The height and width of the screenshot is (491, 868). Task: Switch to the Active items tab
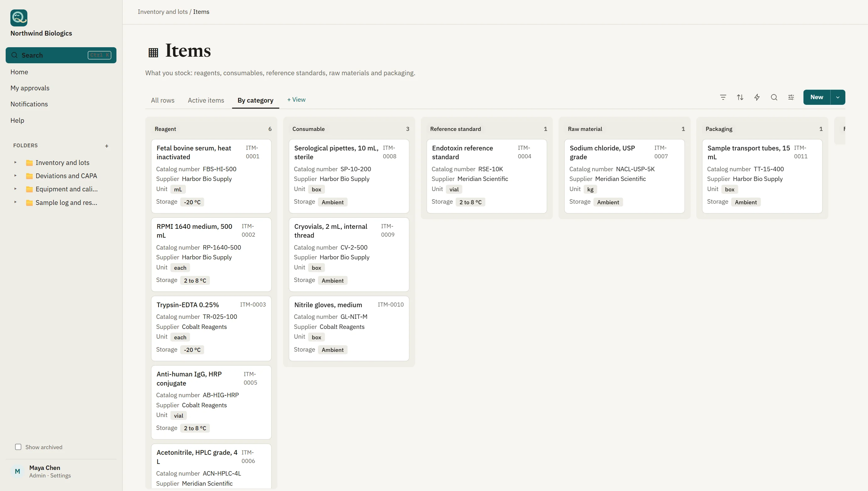click(x=206, y=100)
